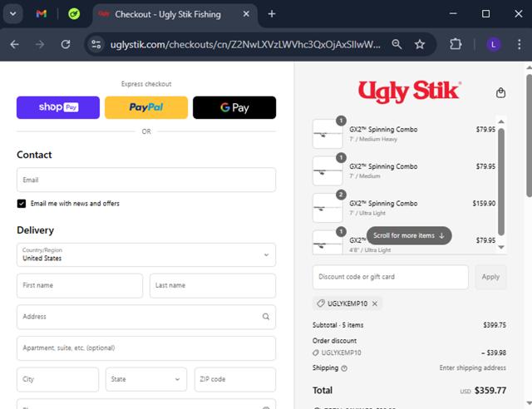This screenshot has height=409, width=532.
Task: Remove the UGLYKEMP10 discount code
Action: pos(375,303)
